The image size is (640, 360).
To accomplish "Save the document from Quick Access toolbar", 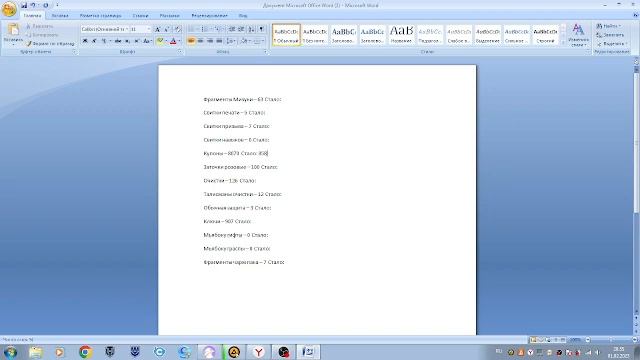I will pos(24,5).
